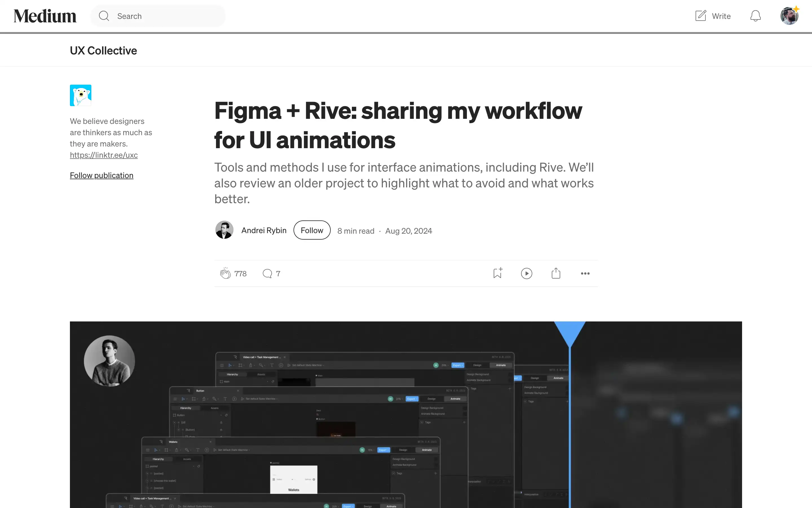Open the more options ellipsis menu
812x508 pixels.
click(x=585, y=273)
